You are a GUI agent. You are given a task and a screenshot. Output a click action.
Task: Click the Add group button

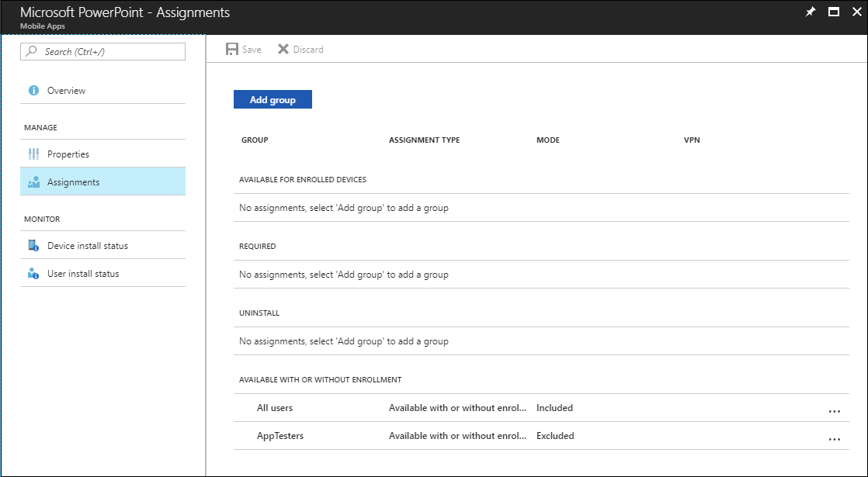(273, 99)
